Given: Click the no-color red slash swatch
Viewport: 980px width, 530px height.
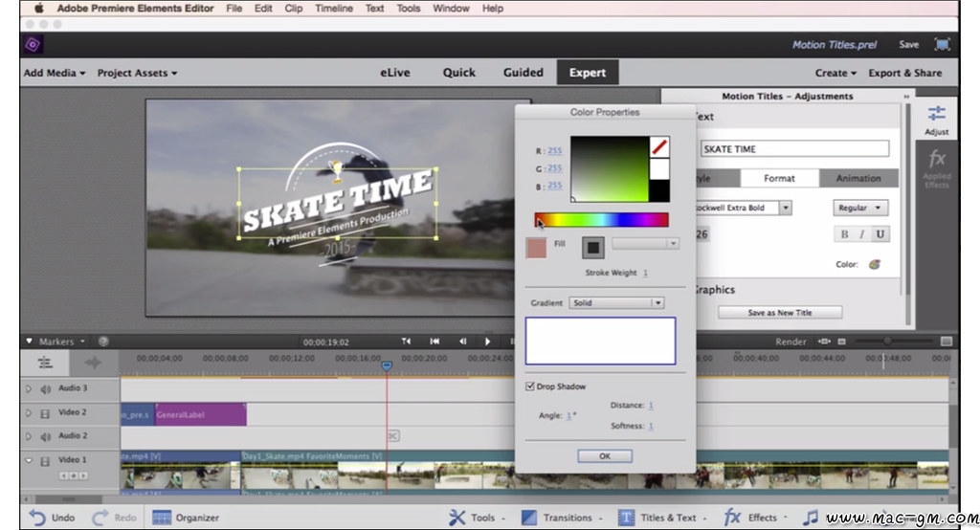Looking at the screenshot, I should pyautogui.click(x=659, y=147).
